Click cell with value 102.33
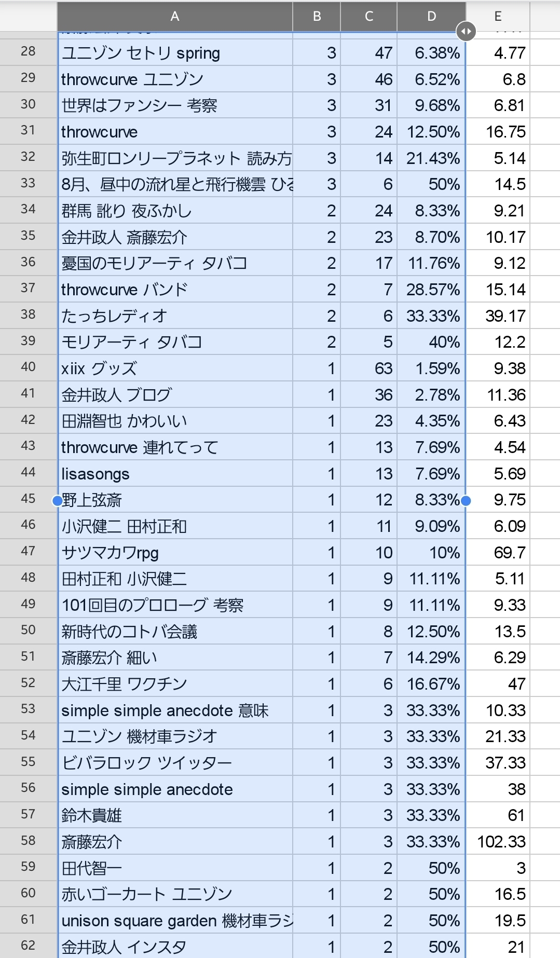560x958 pixels. point(498,841)
